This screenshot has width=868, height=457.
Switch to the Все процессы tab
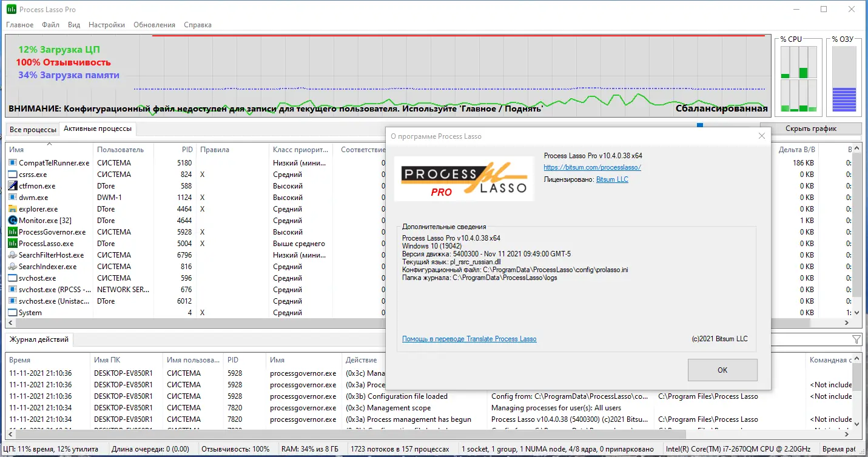pos(33,130)
